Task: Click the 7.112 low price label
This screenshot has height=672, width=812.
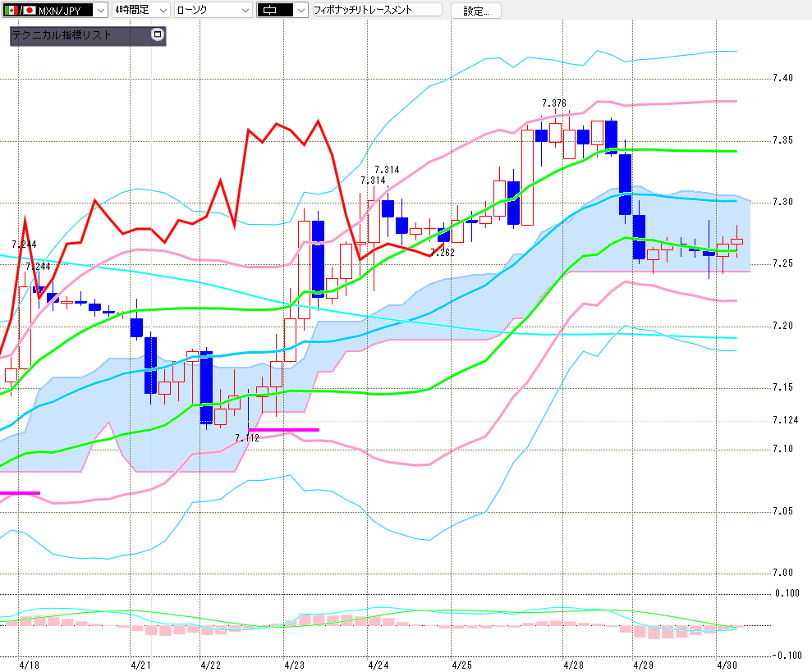Action: [247, 438]
